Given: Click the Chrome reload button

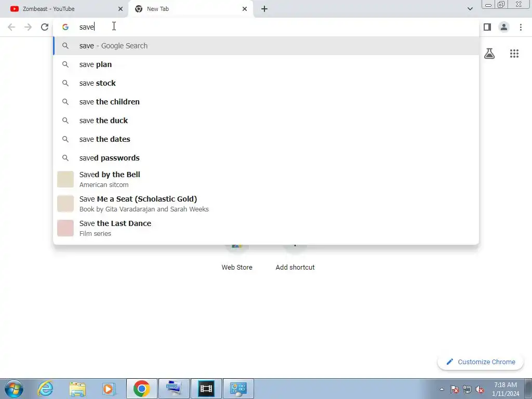Looking at the screenshot, I should point(45,27).
